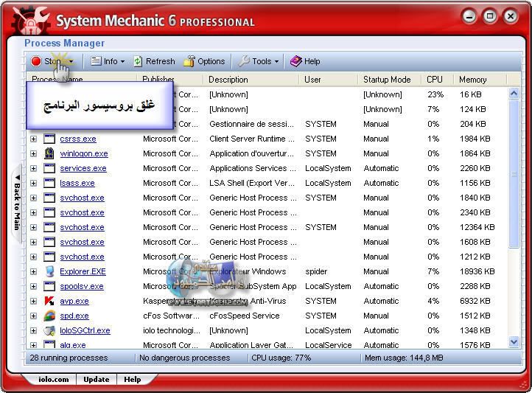
Task: Click the Tools wrench icon
Action: [x=243, y=61]
